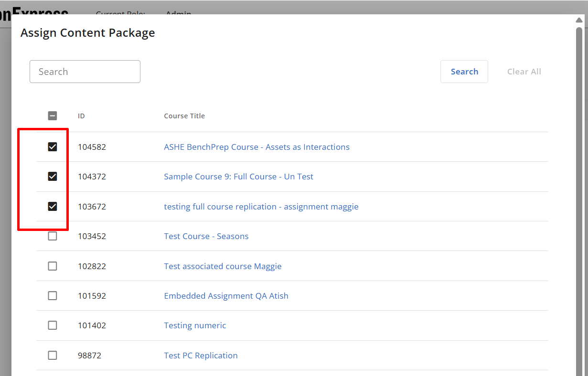Uncheck the checkbox for course 104582
The image size is (588, 376).
pos(53,147)
